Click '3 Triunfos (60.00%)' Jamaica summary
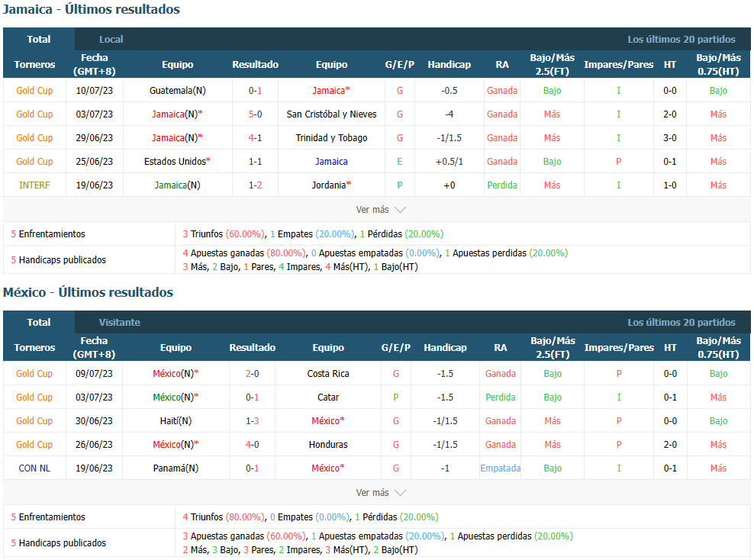 (x=224, y=234)
